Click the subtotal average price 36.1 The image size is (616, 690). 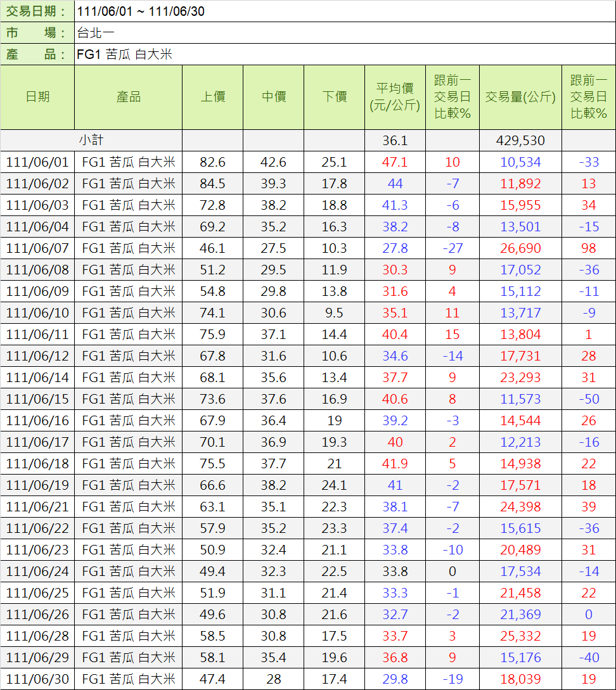pos(395,140)
